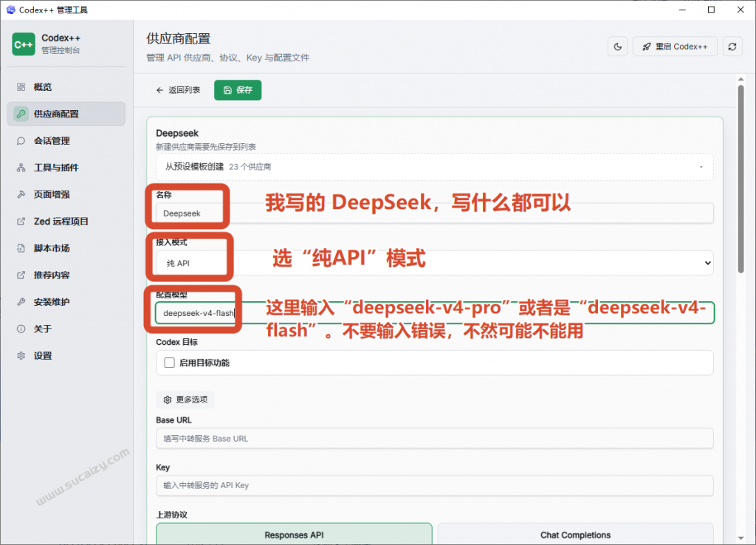Click the 重启 Codex++ button text
756x545 pixels.
[681, 47]
